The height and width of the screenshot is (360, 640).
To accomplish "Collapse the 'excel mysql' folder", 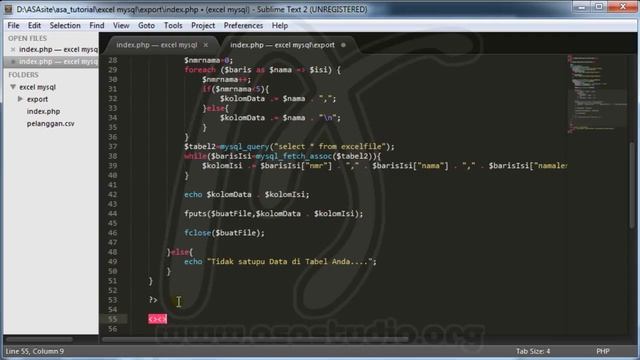I will coord(13,87).
